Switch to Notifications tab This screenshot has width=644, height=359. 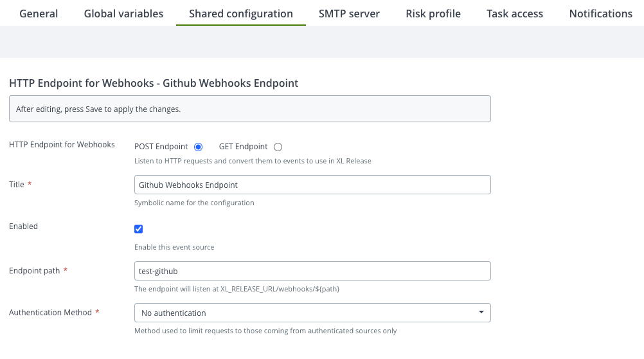tap(600, 14)
